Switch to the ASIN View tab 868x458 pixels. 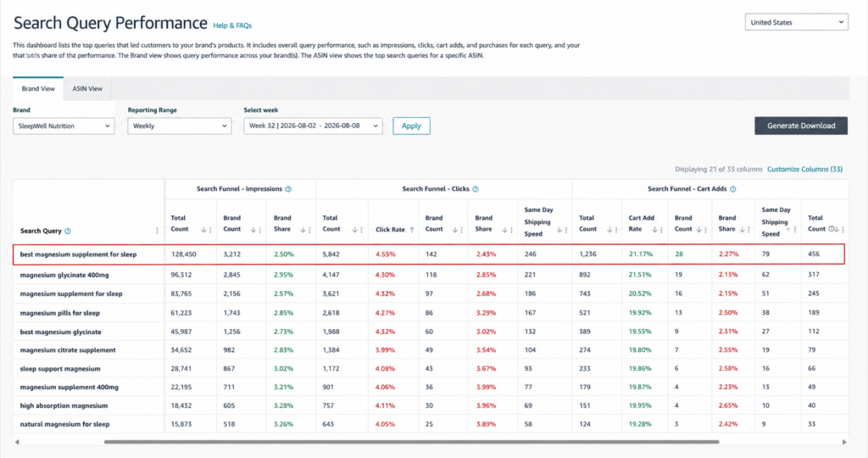[x=87, y=88]
